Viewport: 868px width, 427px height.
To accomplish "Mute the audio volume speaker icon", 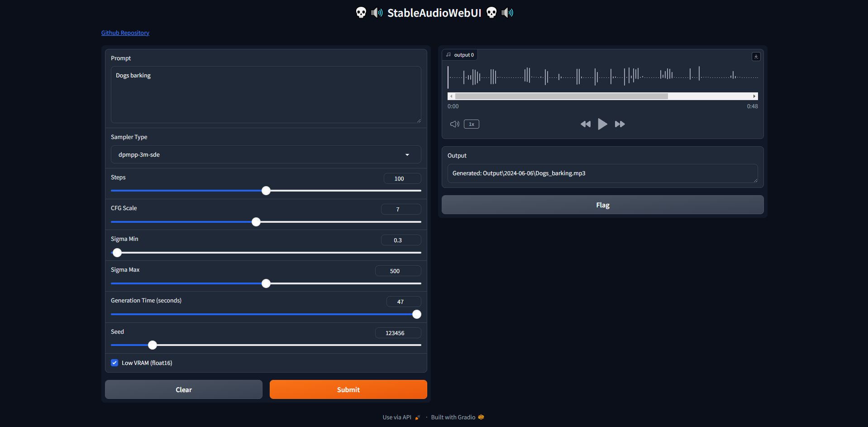I will (x=454, y=124).
